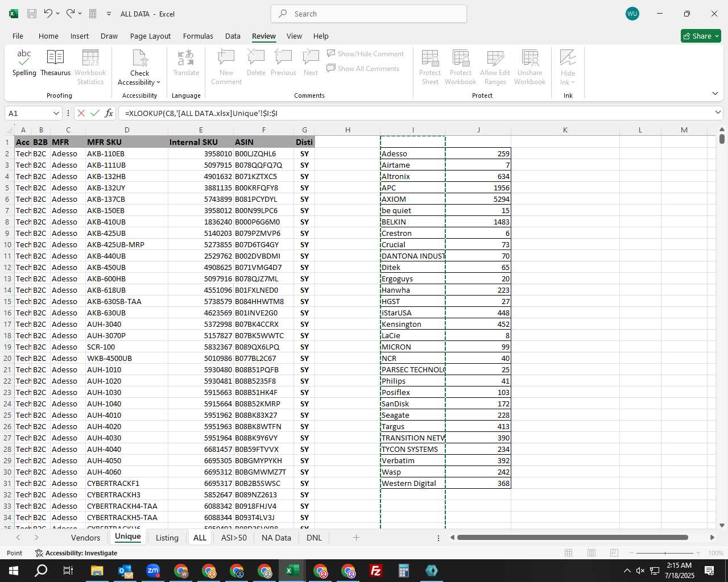The height and width of the screenshot is (582, 728).
Task: Select column D header
Action: [x=127, y=130]
